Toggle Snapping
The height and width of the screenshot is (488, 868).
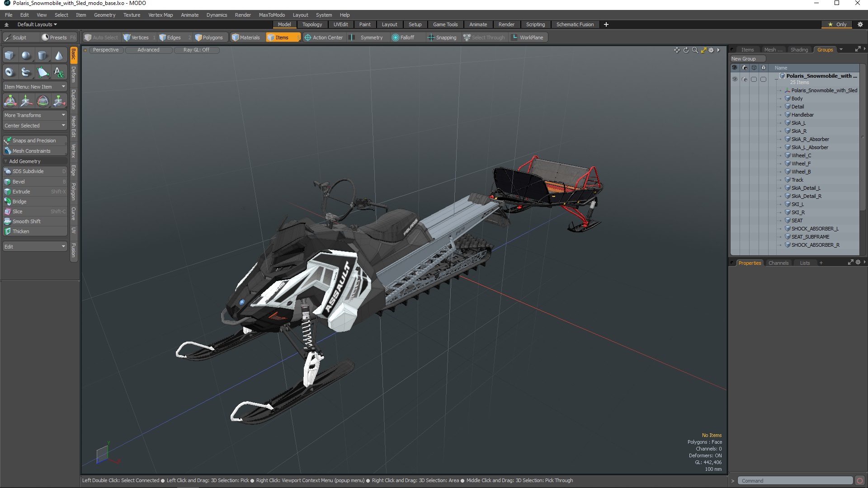point(442,38)
